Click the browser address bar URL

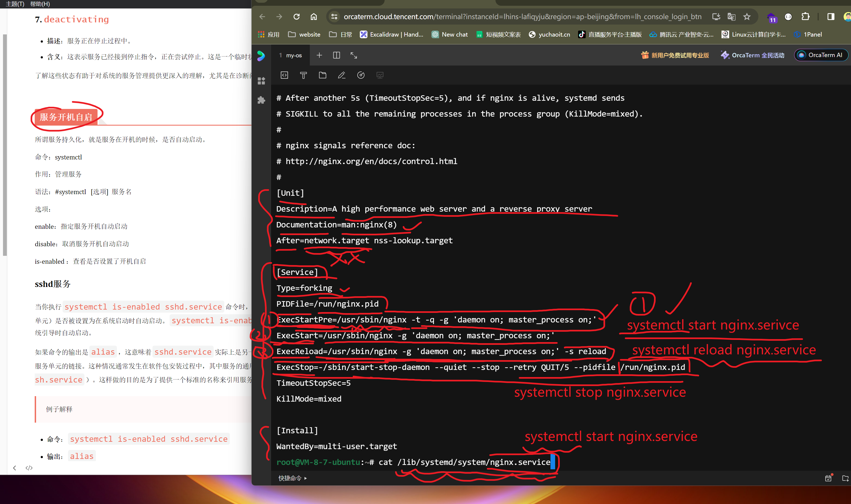click(522, 17)
